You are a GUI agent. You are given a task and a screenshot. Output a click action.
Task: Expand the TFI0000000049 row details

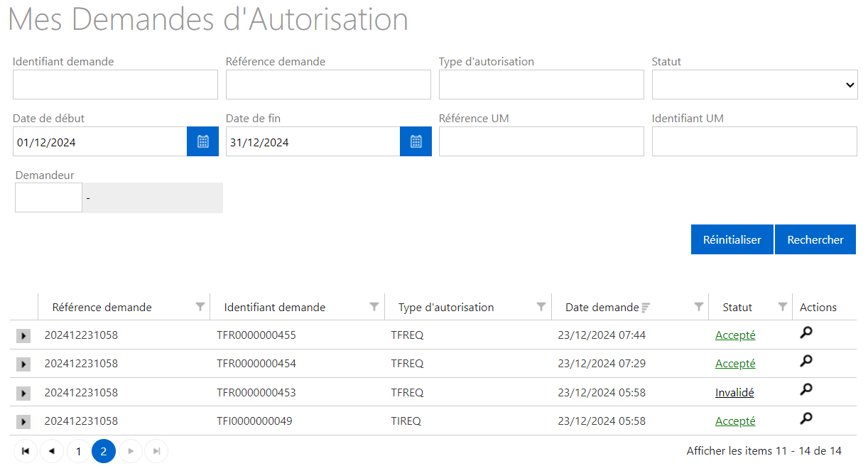23,422
